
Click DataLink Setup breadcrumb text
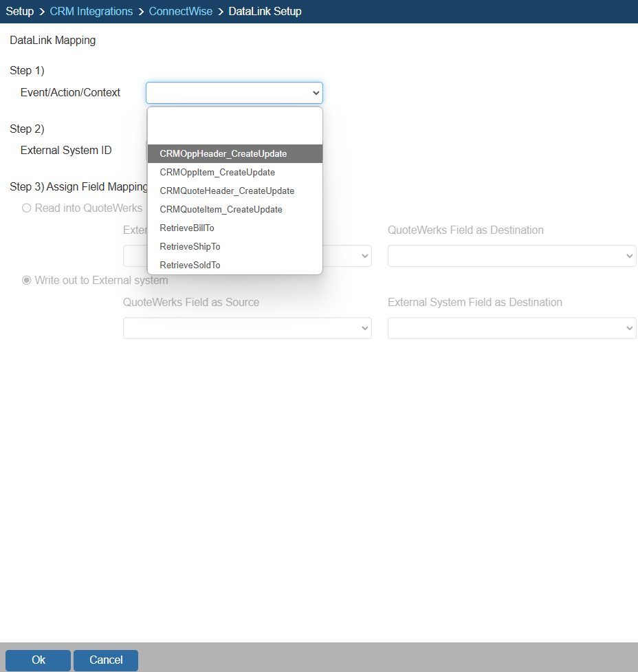[265, 11]
